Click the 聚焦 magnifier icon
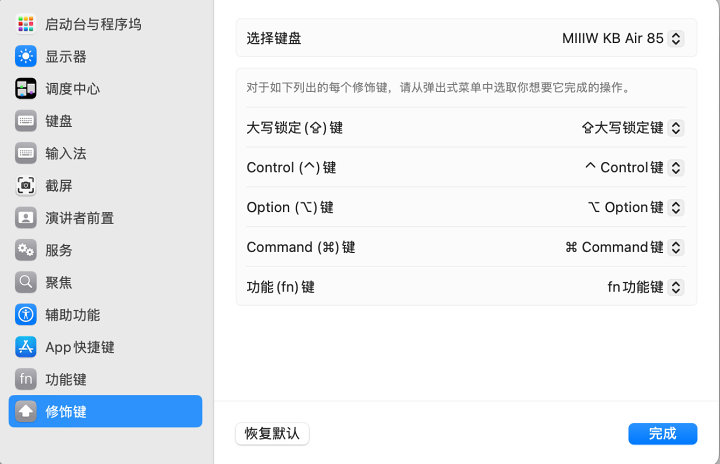The image size is (720, 464). point(26,282)
